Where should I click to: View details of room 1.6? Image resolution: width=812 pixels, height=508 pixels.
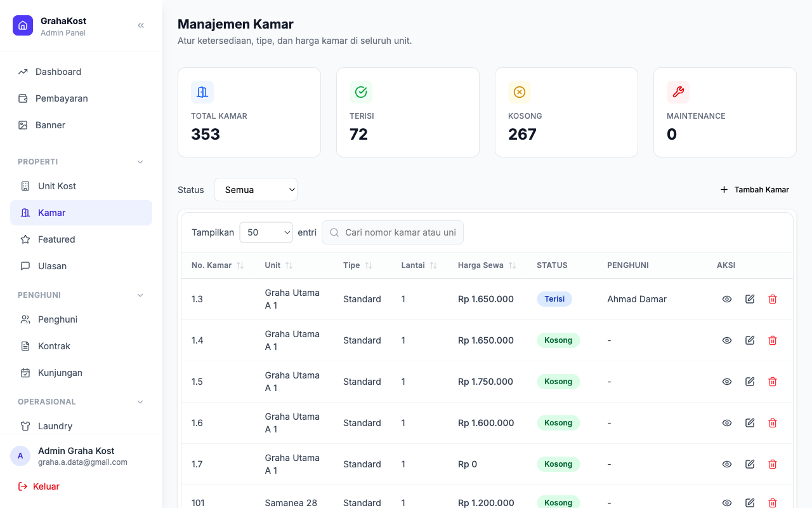pos(727,423)
